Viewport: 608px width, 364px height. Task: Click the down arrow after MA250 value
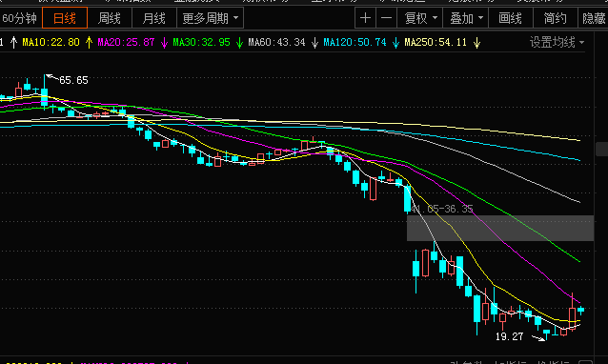tap(476, 43)
